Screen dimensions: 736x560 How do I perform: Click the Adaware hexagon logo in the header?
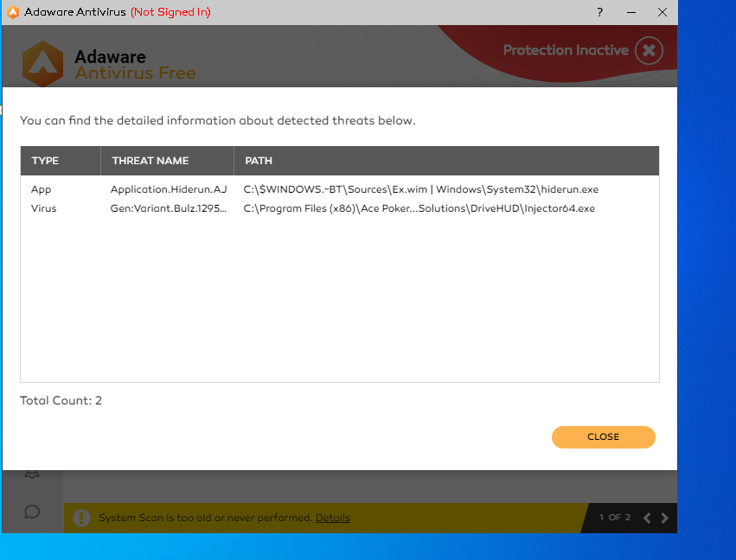coord(42,64)
